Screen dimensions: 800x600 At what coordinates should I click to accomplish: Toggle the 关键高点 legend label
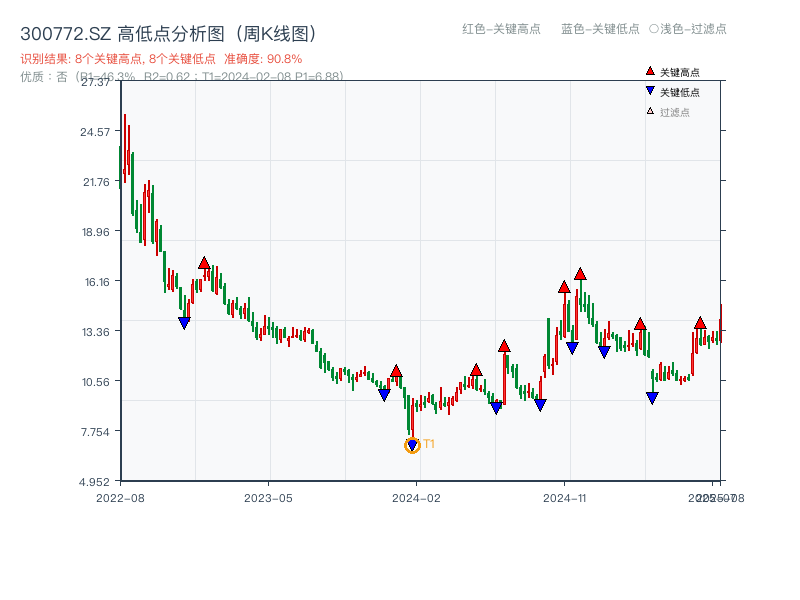[680, 72]
